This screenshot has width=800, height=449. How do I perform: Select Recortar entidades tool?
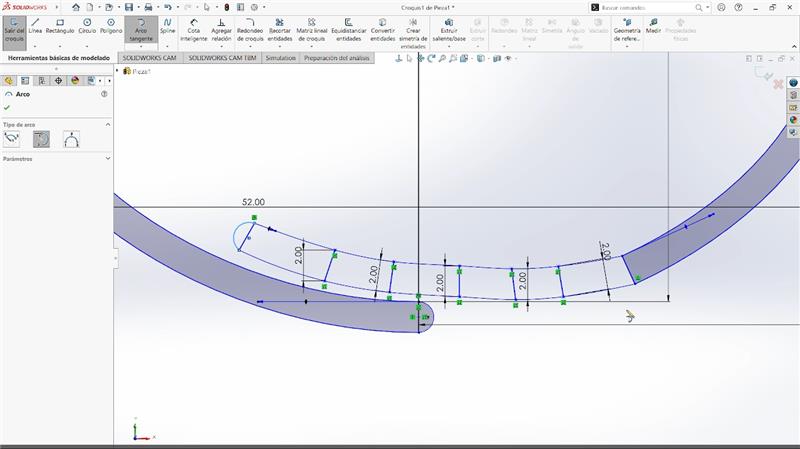point(280,30)
